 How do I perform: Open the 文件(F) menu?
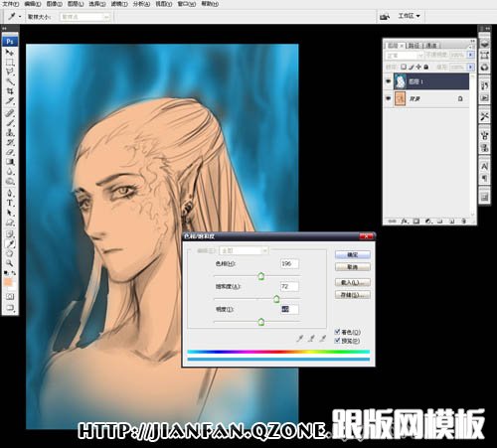click(11, 4)
